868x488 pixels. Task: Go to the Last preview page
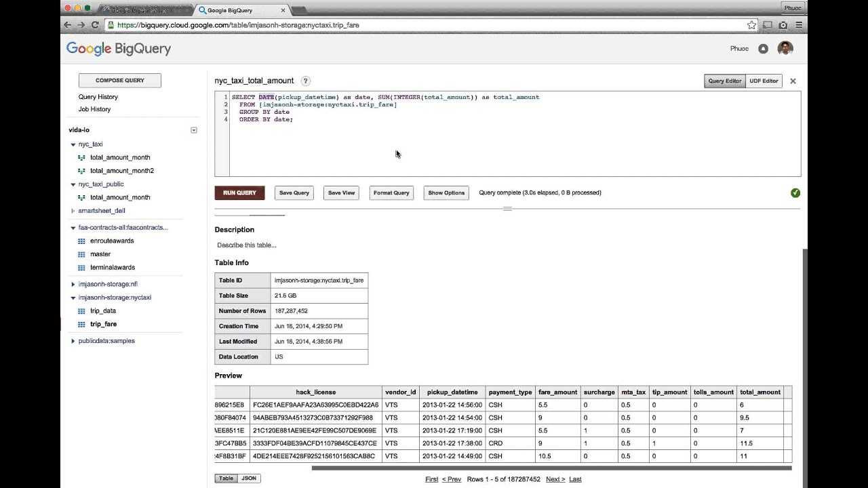(575, 479)
